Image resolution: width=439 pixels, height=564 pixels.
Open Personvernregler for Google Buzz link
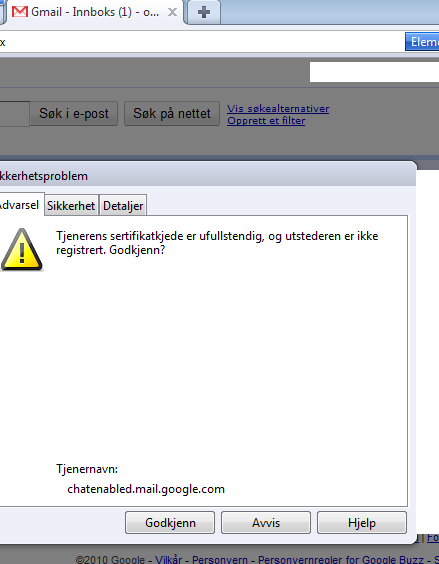[340, 559]
